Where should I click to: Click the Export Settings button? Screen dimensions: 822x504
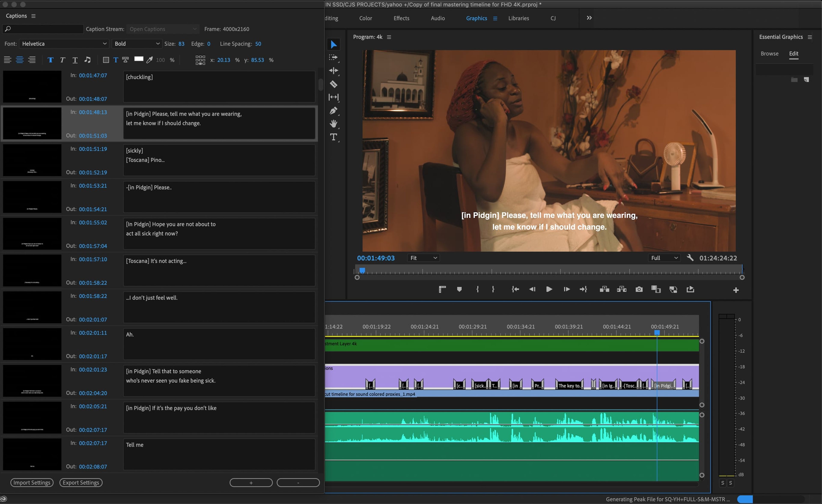click(81, 482)
